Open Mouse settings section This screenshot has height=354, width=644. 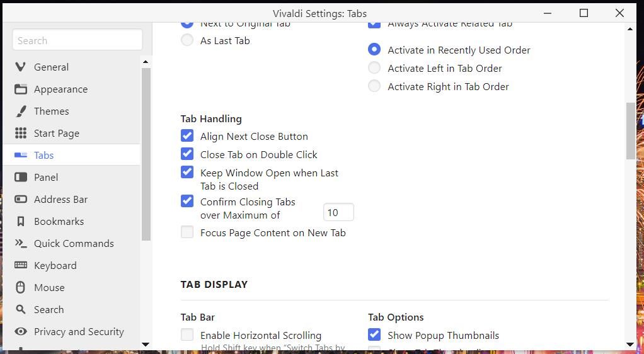pyautogui.click(x=71, y=287)
